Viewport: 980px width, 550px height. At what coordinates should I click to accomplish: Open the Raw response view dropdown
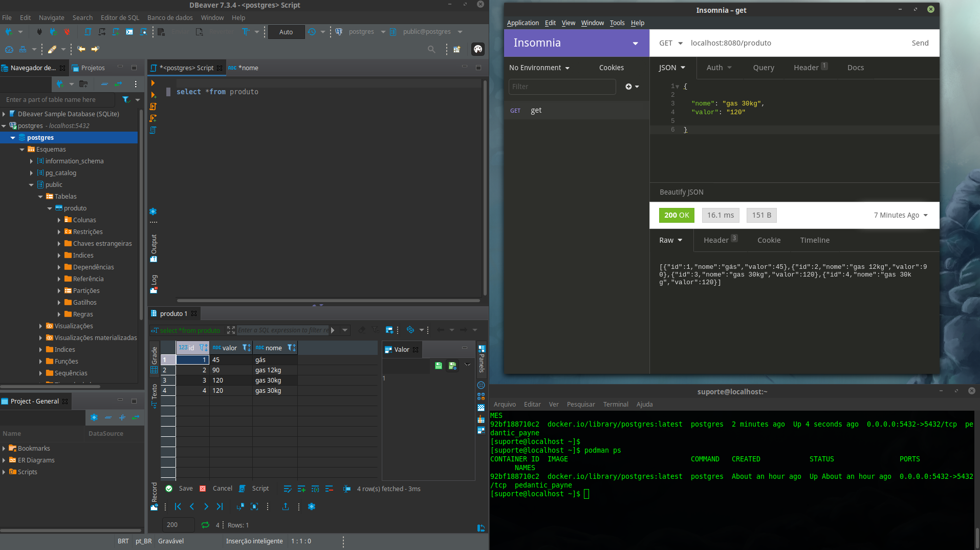[670, 240]
